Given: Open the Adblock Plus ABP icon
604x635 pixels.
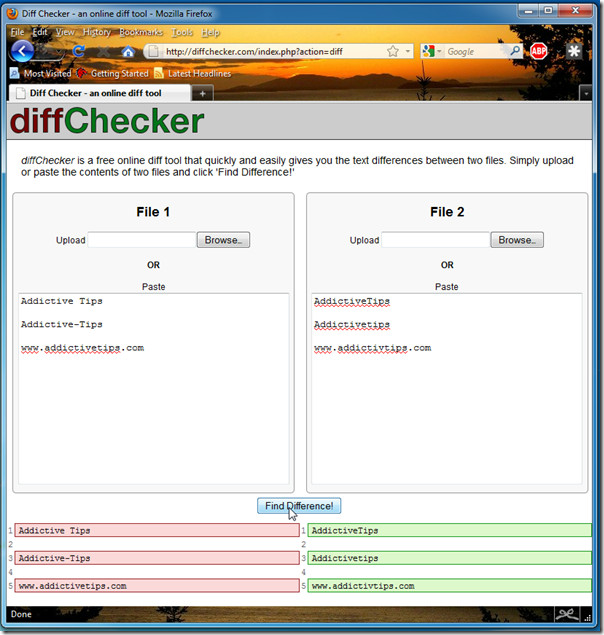Looking at the screenshot, I should coord(538,51).
